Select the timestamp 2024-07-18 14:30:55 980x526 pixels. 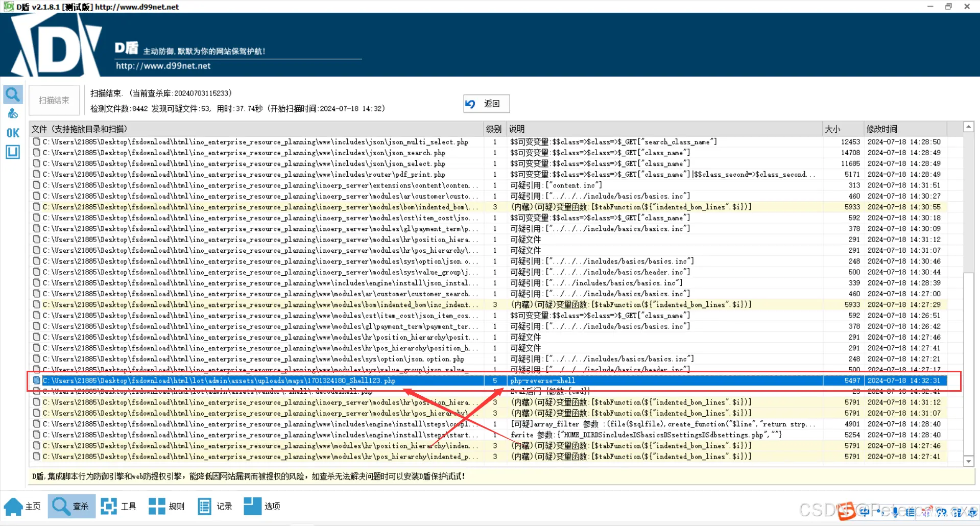coord(903,207)
